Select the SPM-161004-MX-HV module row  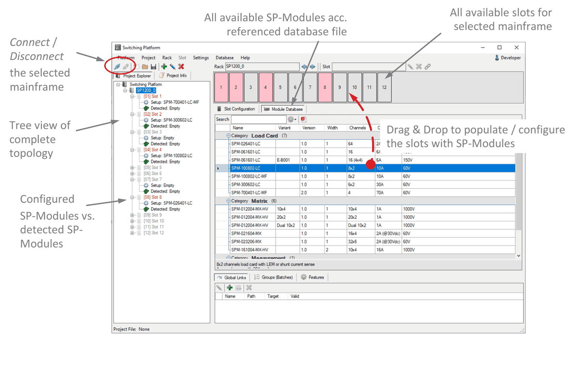click(x=365, y=250)
